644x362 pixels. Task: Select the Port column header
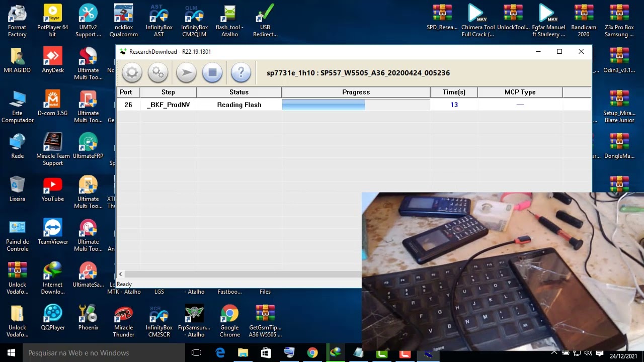point(128,92)
